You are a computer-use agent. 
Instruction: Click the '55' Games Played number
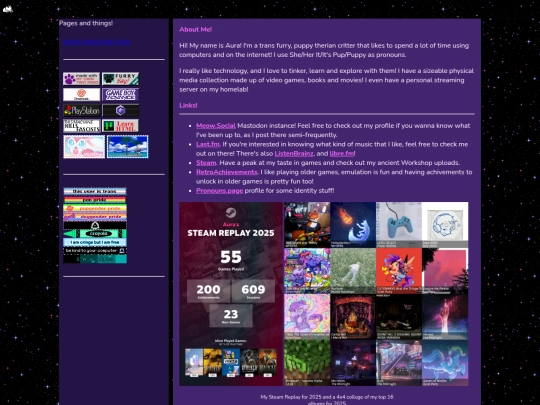231,257
